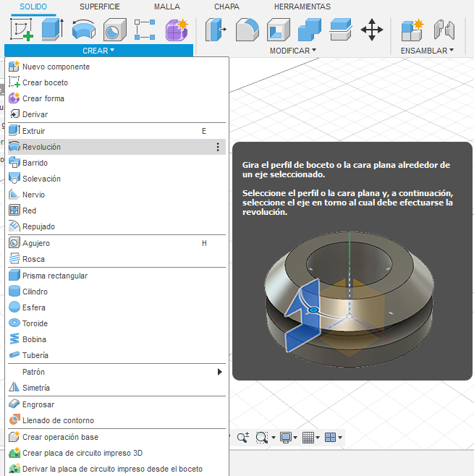Choose Simetría from the menu
The width and height of the screenshot is (474, 476).
coord(117,388)
